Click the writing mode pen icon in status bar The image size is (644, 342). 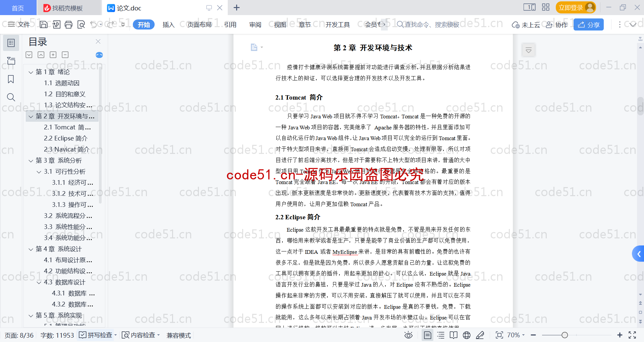point(480,335)
